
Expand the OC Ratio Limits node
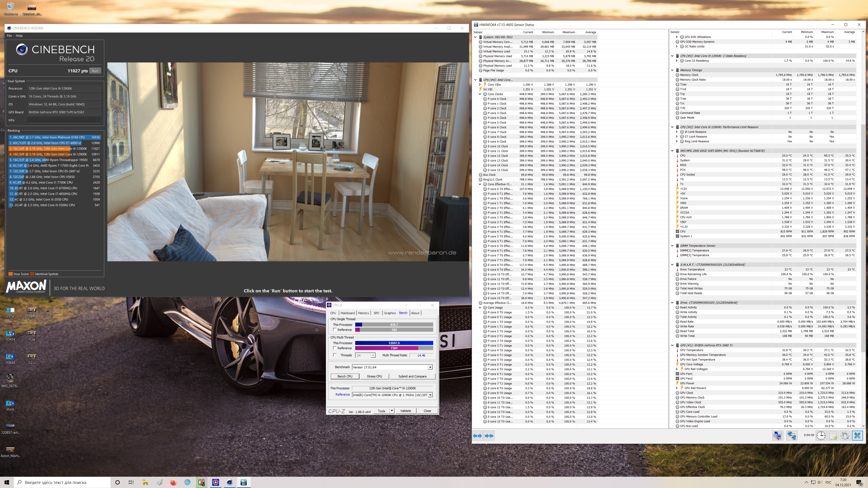pyautogui.click(x=677, y=47)
